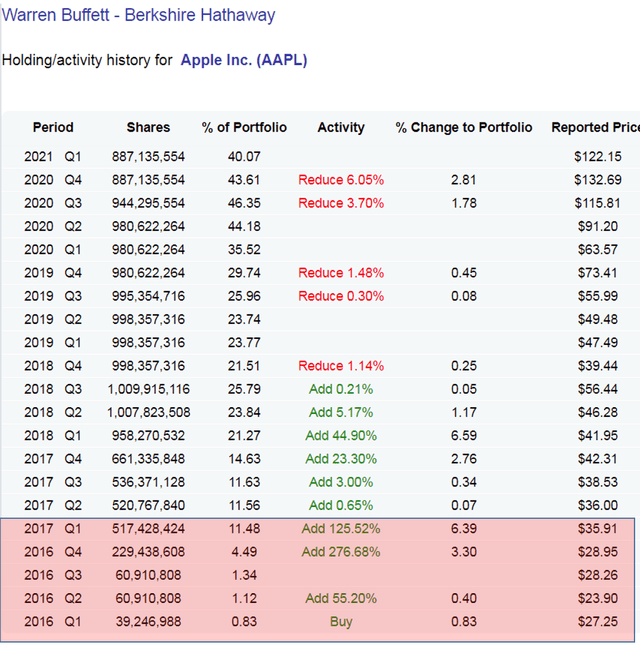Select the Add 0.65% activity cell

click(341, 505)
